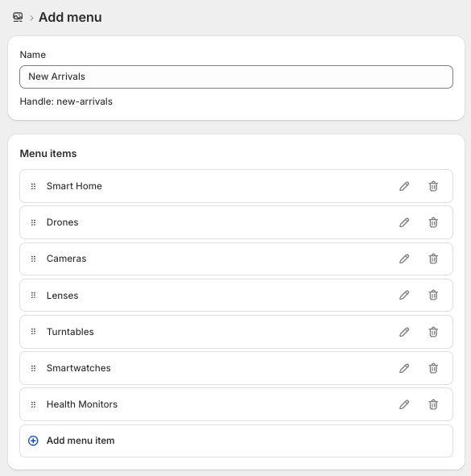Screen dimensions: 471x476
Task: Remove the Cameras menu item
Action: point(433,259)
